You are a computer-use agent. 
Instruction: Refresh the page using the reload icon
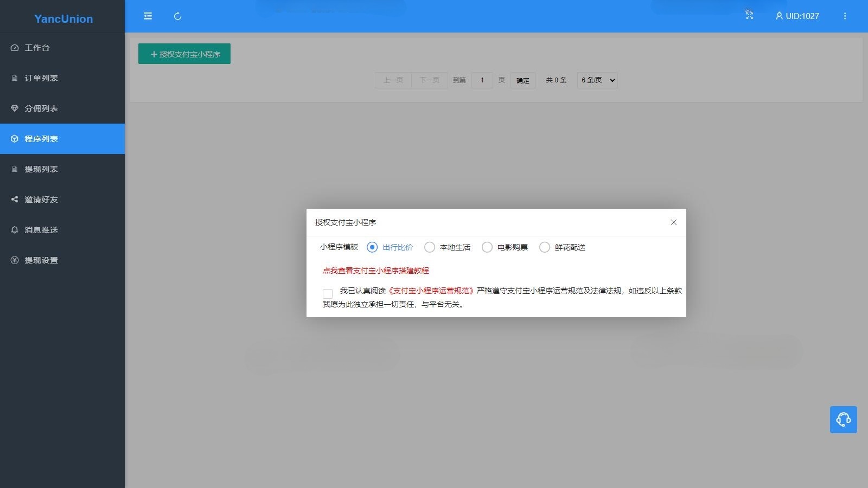tap(177, 16)
